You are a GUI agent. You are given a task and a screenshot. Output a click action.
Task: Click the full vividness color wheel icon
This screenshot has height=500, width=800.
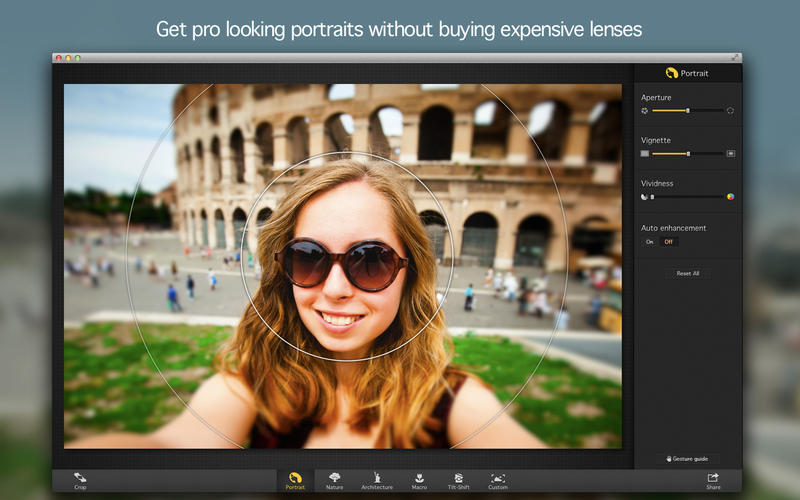coord(731,197)
